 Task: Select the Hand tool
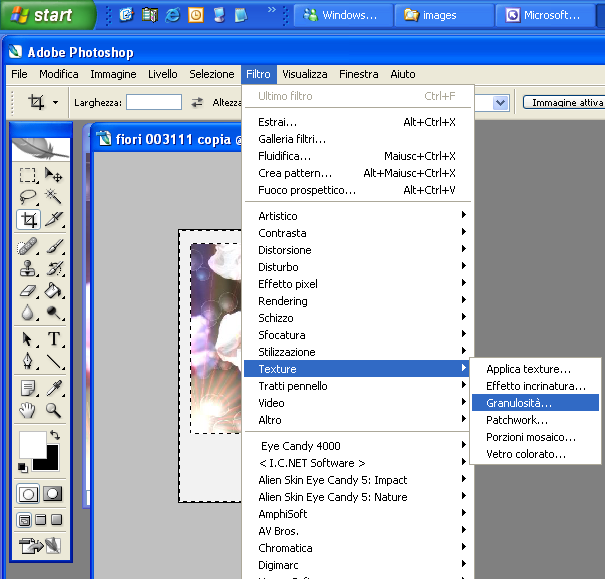28,410
